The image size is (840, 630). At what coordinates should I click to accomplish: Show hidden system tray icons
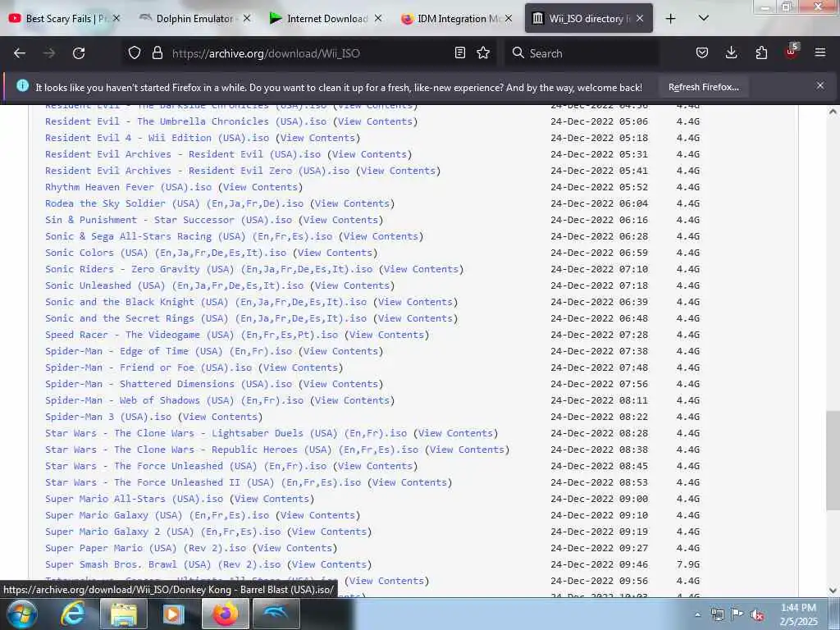point(697,615)
